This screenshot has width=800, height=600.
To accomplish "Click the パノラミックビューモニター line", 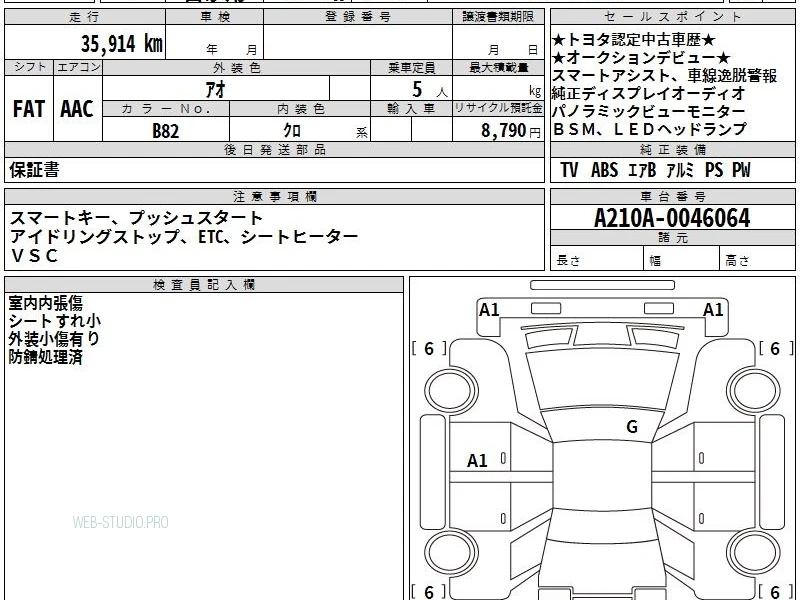I will [x=649, y=111].
